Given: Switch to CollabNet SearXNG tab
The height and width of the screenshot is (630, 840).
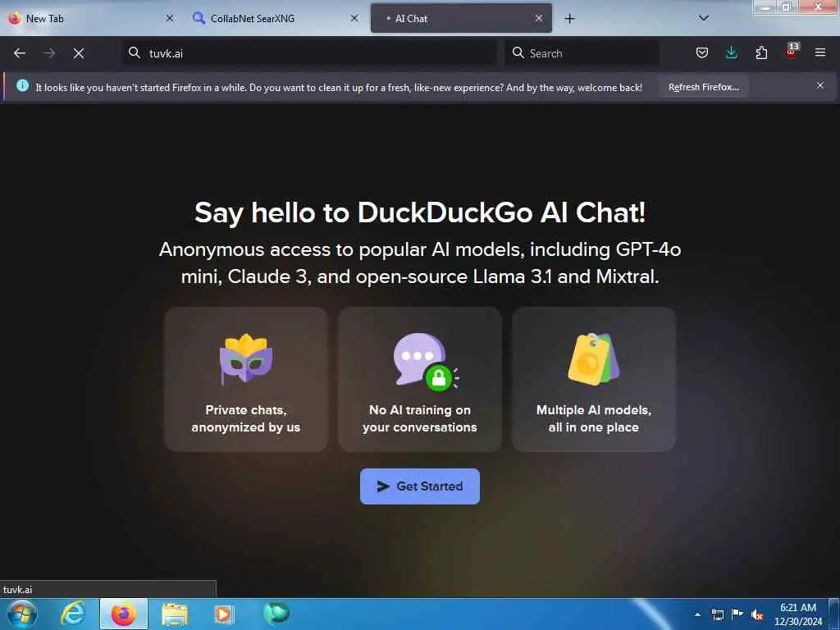Looking at the screenshot, I should click(276, 18).
